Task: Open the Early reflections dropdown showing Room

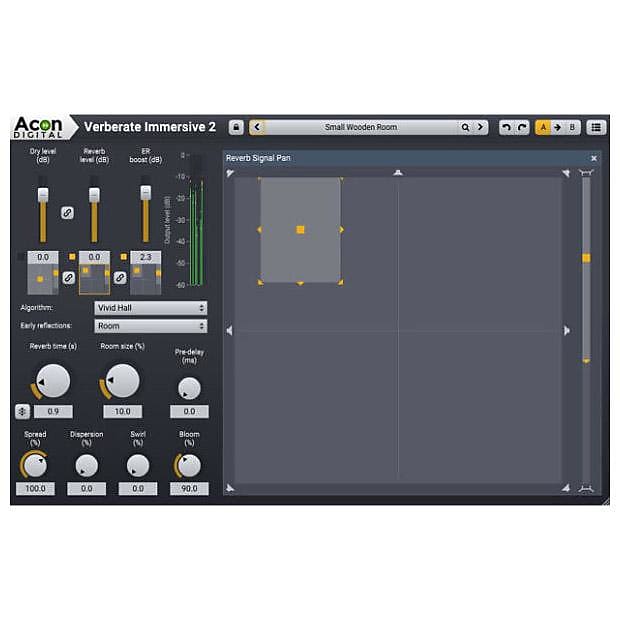Action: tap(151, 326)
